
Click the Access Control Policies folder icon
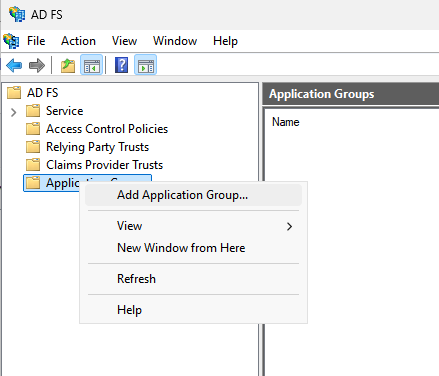[x=33, y=129]
